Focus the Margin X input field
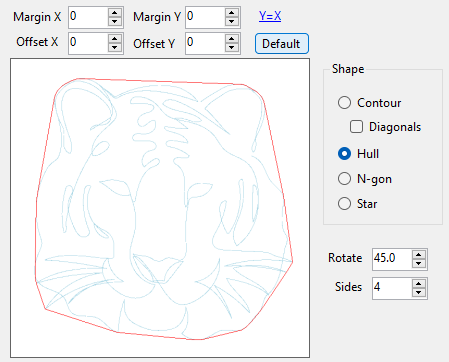Screen dimensions: 449x362 click(89, 17)
